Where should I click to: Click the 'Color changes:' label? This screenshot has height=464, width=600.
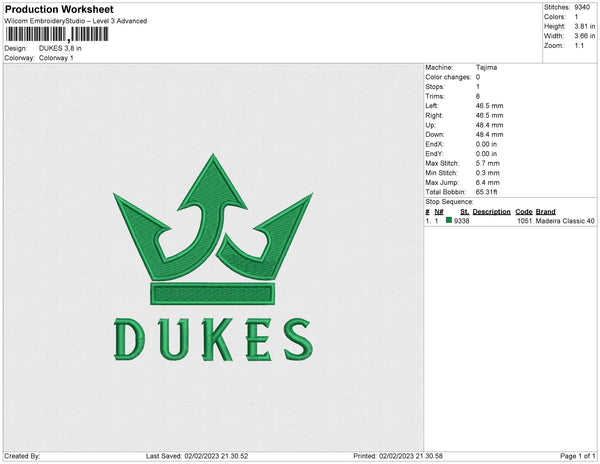pos(448,77)
